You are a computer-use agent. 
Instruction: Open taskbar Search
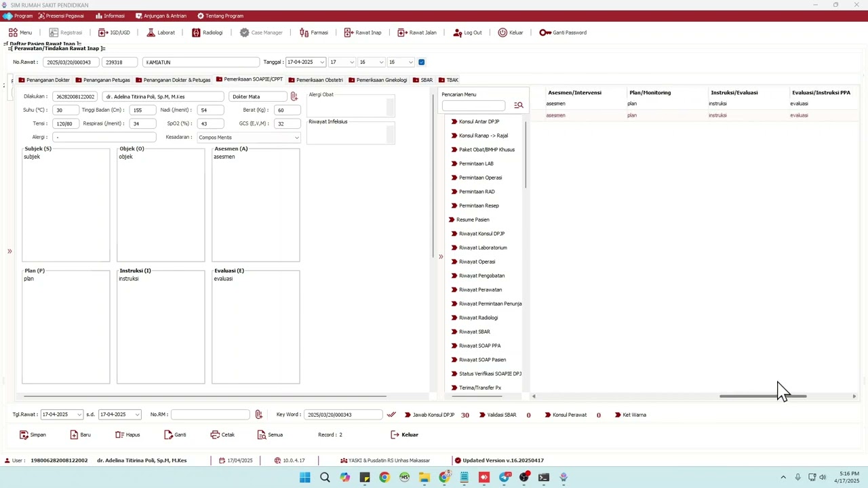(325, 477)
